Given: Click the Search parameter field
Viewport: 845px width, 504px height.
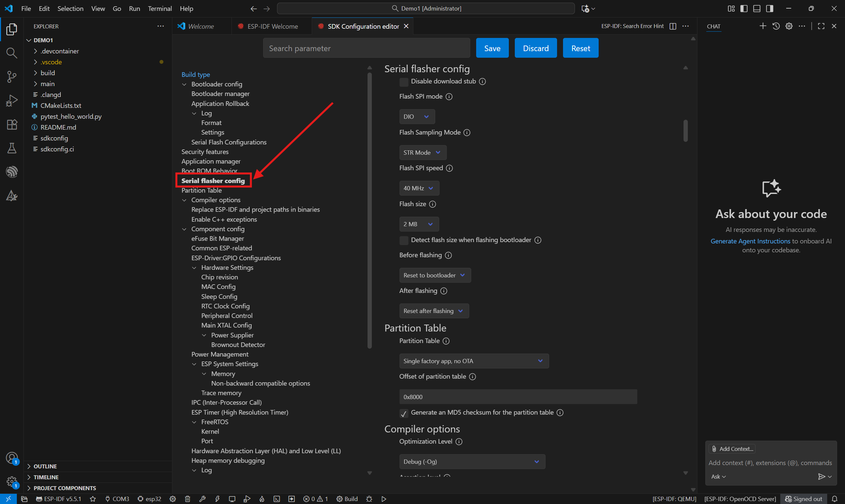Looking at the screenshot, I should (x=366, y=48).
